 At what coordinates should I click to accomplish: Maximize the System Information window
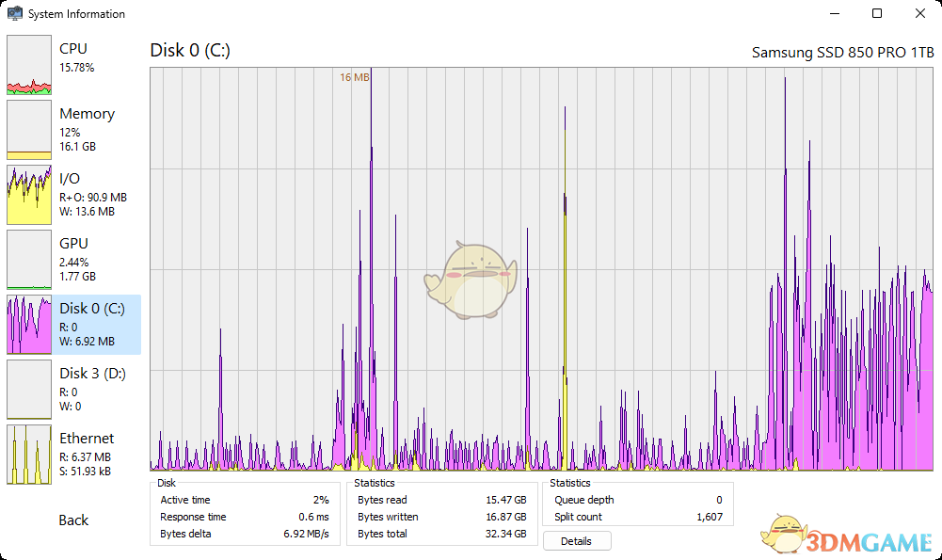point(877,14)
